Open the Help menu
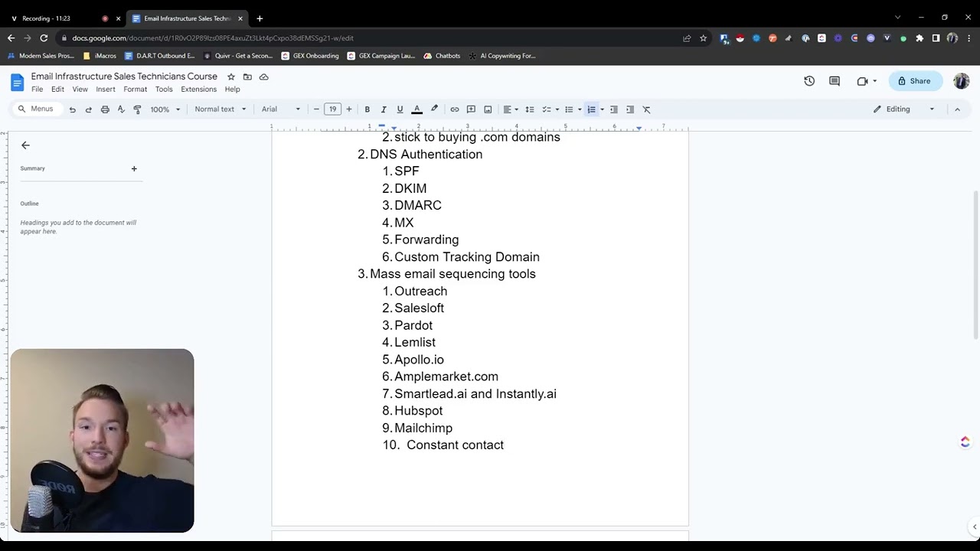Viewport: 980px width, 551px height. pos(232,90)
